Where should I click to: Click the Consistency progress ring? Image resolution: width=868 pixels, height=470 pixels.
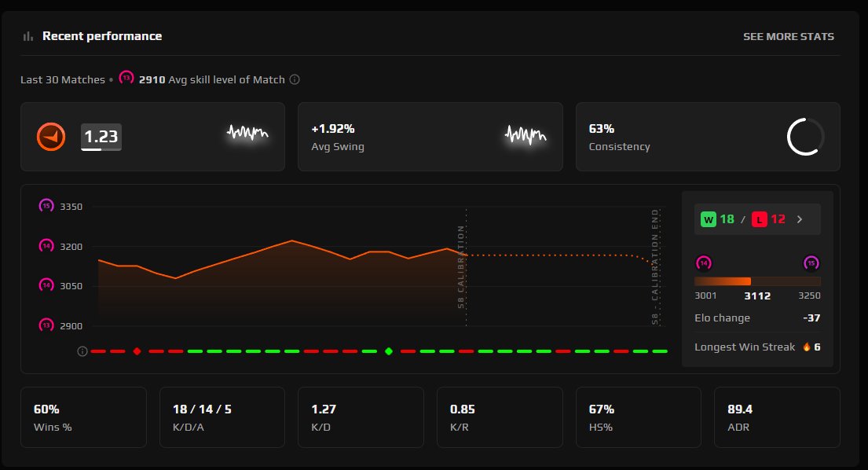[805, 137]
